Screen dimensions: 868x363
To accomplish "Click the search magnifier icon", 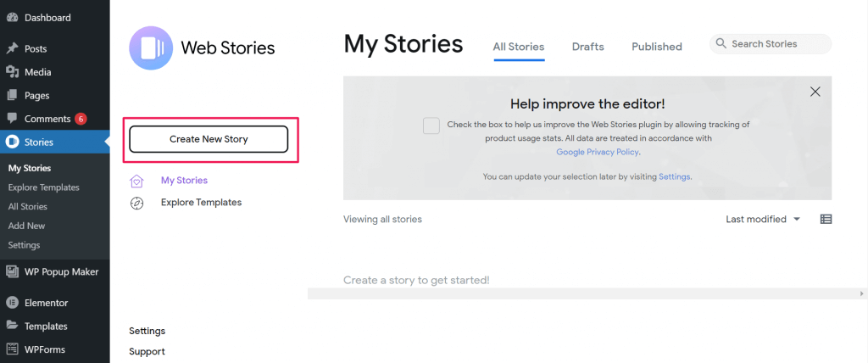I will point(721,44).
